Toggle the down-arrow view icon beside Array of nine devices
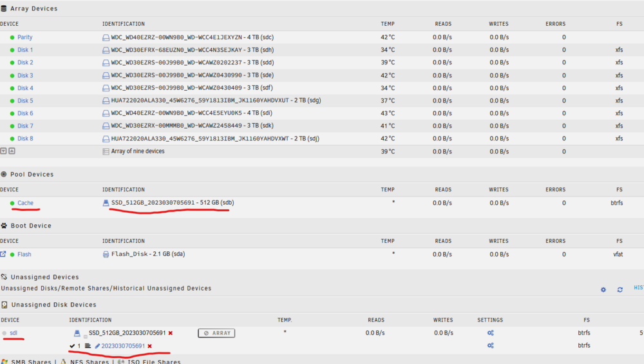Viewport: 644px width, 364px height. (x=3, y=151)
